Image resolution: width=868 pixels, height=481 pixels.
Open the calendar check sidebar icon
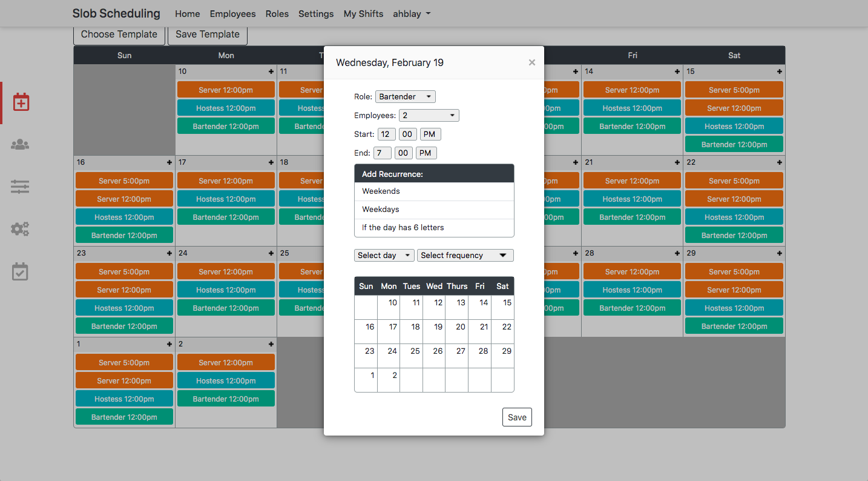click(x=20, y=271)
